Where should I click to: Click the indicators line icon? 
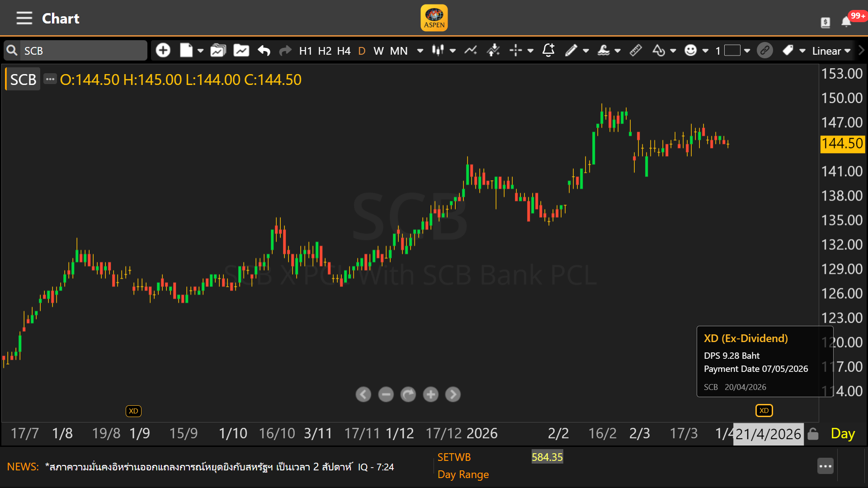click(471, 51)
